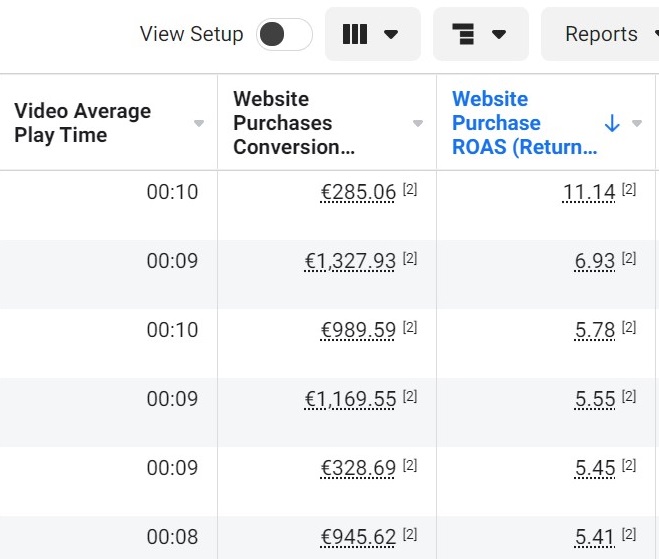The image size is (659, 559).
Task: Open the breakdown rows icon menu
Action: pyautogui.click(x=479, y=34)
